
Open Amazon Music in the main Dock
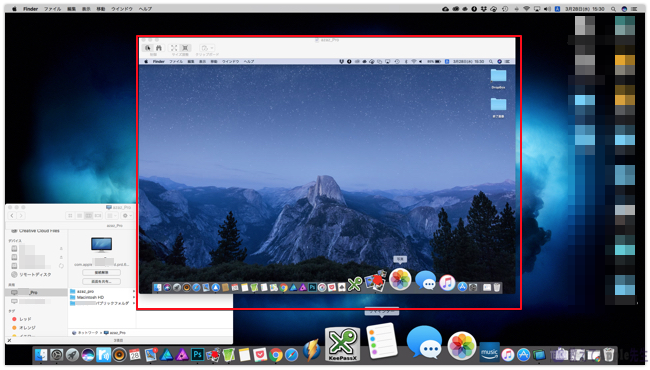click(x=489, y=353)
